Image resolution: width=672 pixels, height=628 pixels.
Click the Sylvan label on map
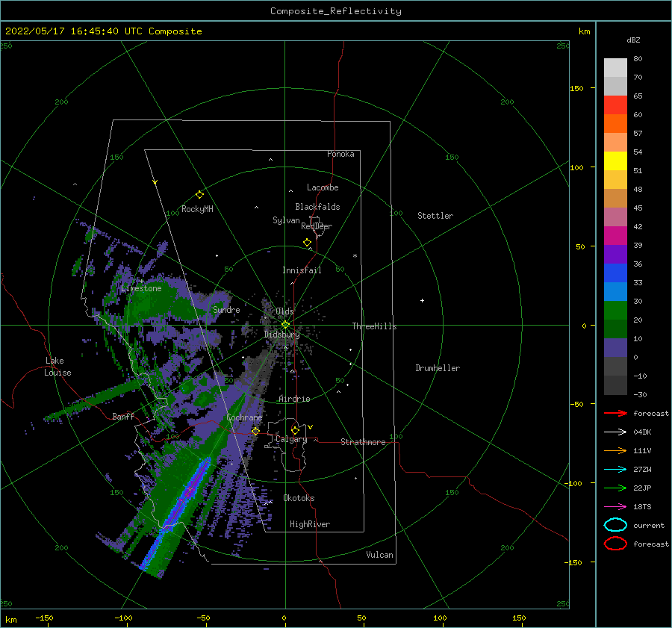pos(286,220)
